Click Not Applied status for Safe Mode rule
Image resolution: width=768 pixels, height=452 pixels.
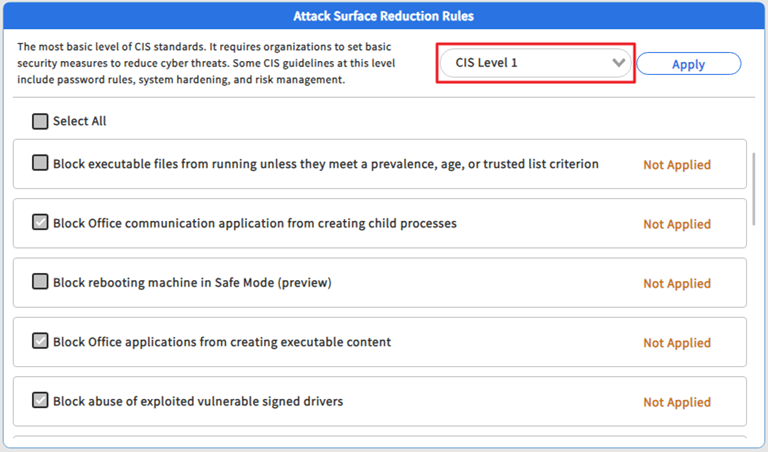pyautogui.click(x=676, y=283)
